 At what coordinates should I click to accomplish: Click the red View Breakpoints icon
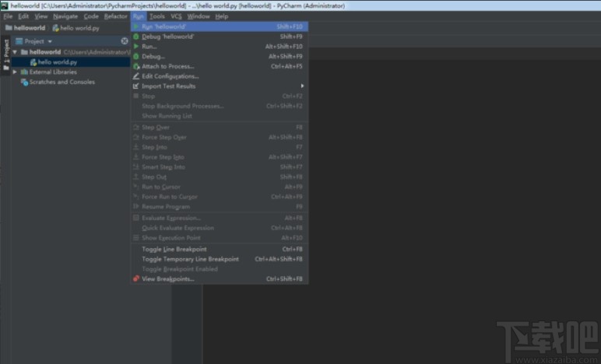[x=136, y=278]
